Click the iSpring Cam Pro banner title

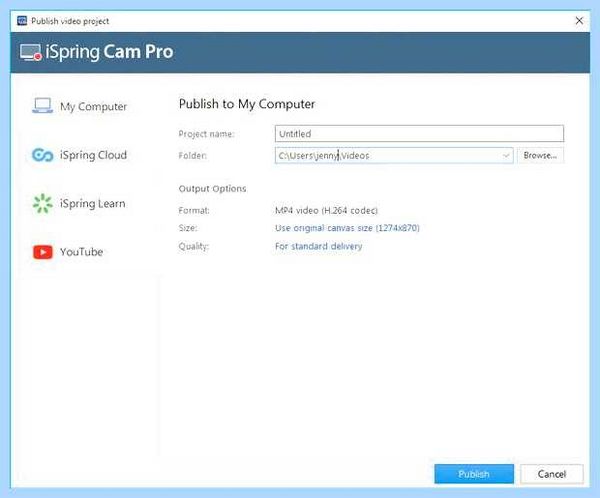click(109, 52)
